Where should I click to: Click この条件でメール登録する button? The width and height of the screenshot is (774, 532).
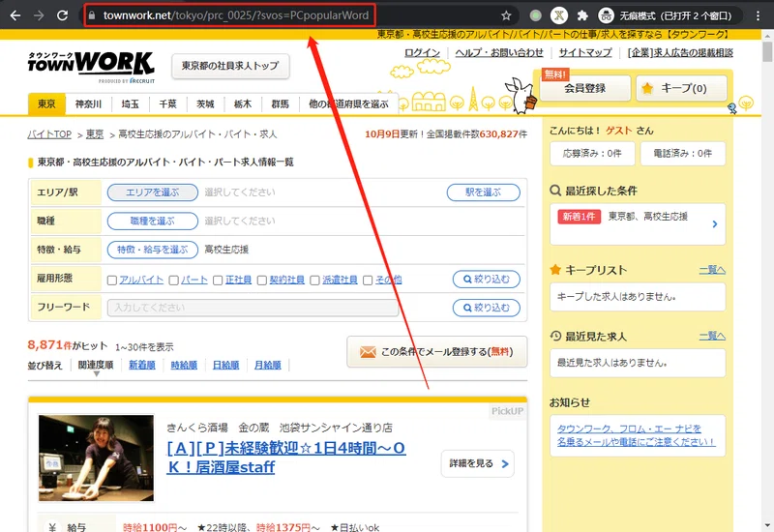click(437, 352)
